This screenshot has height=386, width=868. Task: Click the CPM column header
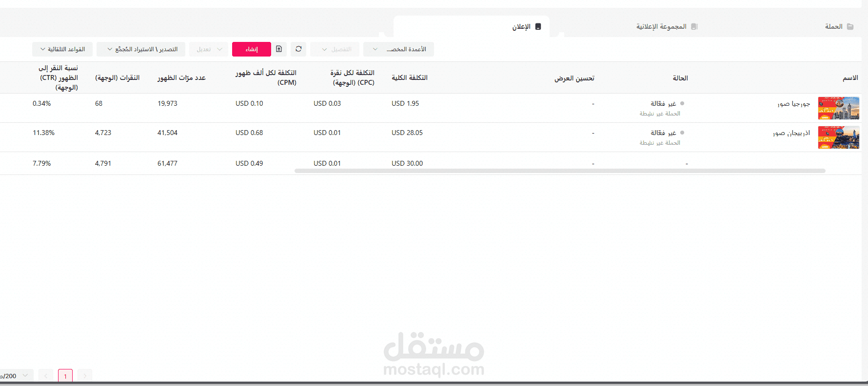click(266, 77)
